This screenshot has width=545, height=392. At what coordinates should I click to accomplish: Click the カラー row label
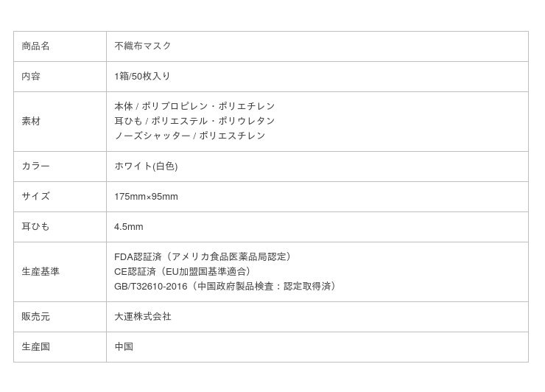(x=36, y=167)
